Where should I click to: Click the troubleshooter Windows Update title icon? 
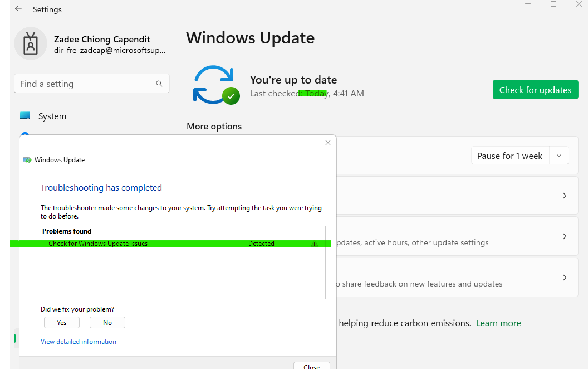click(x=27, y=160)
